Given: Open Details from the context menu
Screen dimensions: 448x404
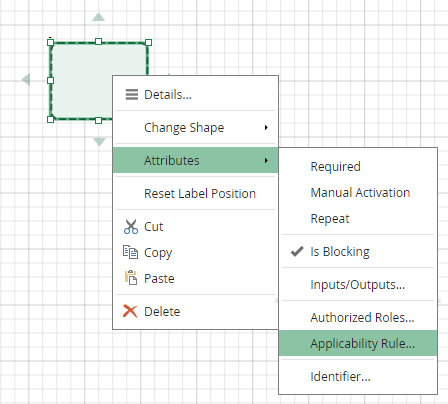Looking at the screenshot, I should click(195, 95).
